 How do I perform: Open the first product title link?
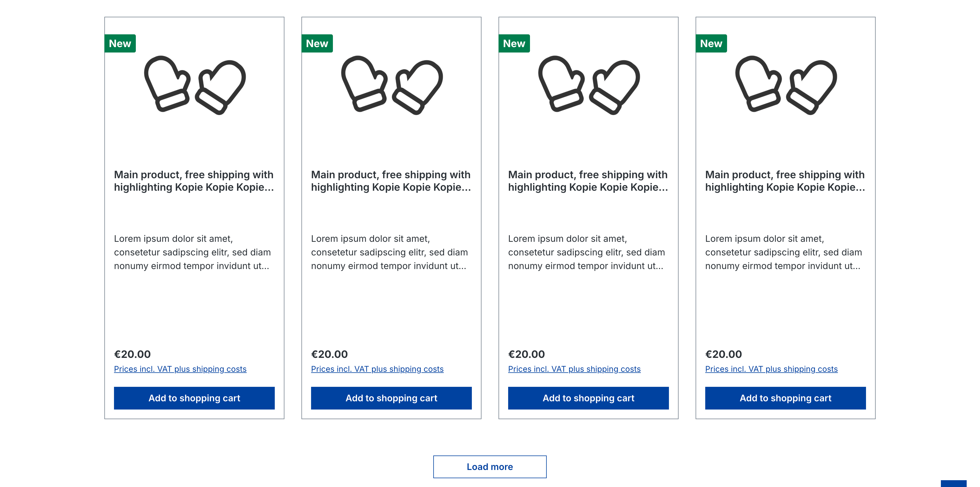pos(194,181)
